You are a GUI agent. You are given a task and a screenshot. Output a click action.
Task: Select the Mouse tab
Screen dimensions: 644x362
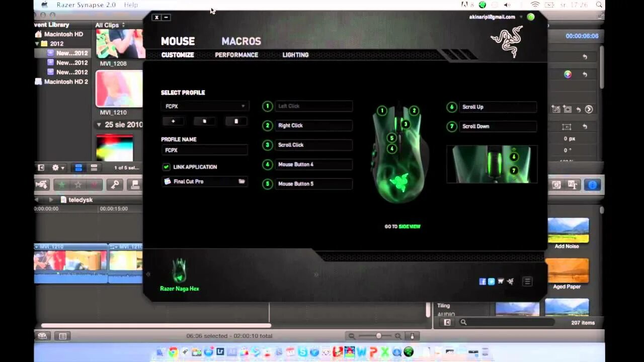178,41
